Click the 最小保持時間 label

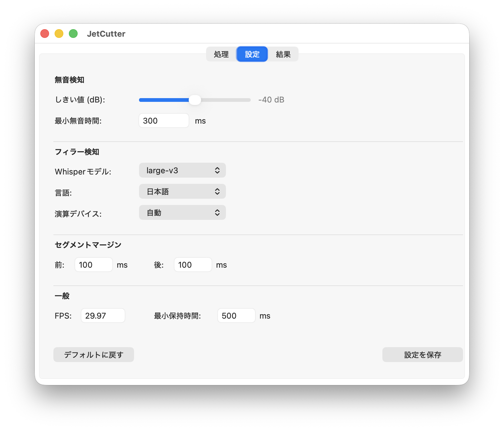click(x=178, y=316)
